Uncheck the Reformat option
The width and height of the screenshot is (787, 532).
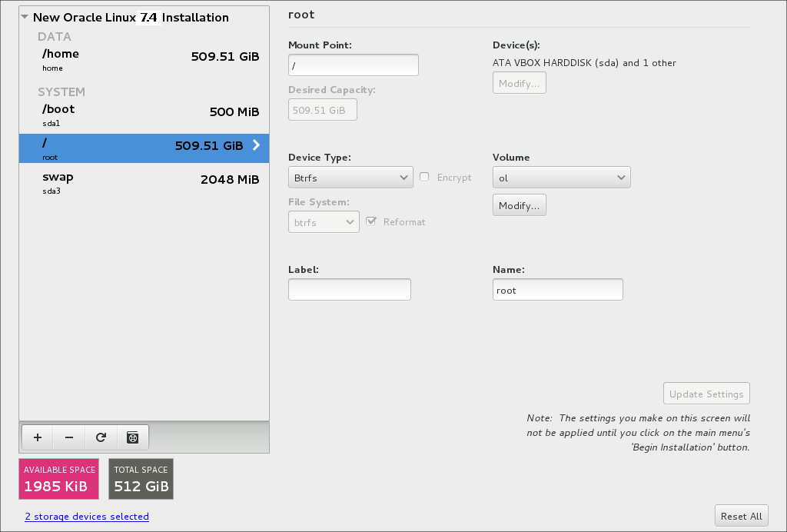pyautogui.click(x=372, y=221)
